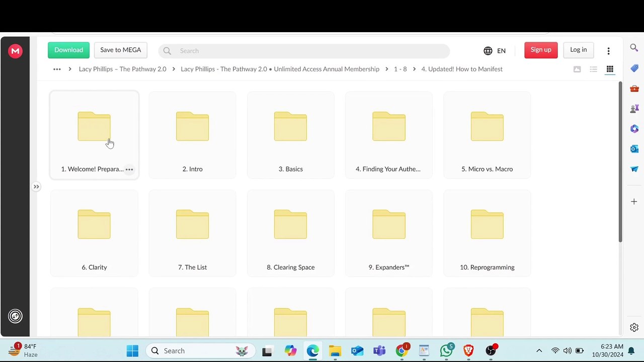
Task: Go to "1 - 8" breadcrumb
Action: tap(400, 69)
